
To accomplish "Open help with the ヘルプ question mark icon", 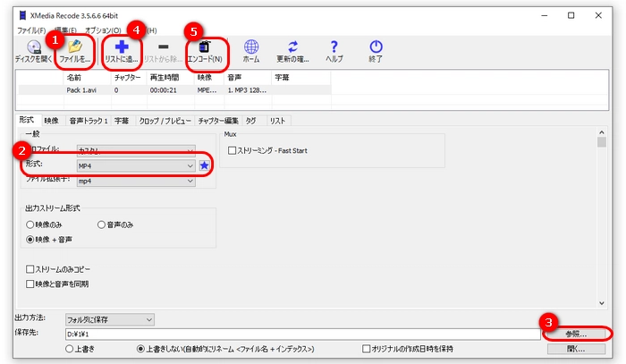I will coord(334,49).
